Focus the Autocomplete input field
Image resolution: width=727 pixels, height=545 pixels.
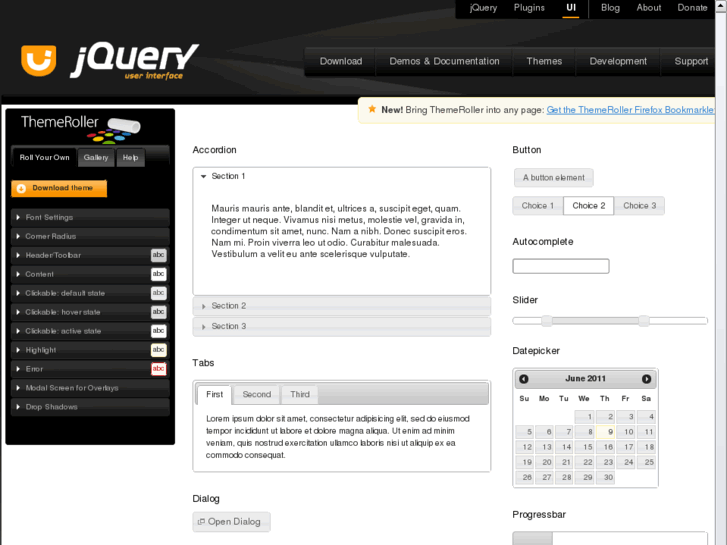[x=561, y=266]
